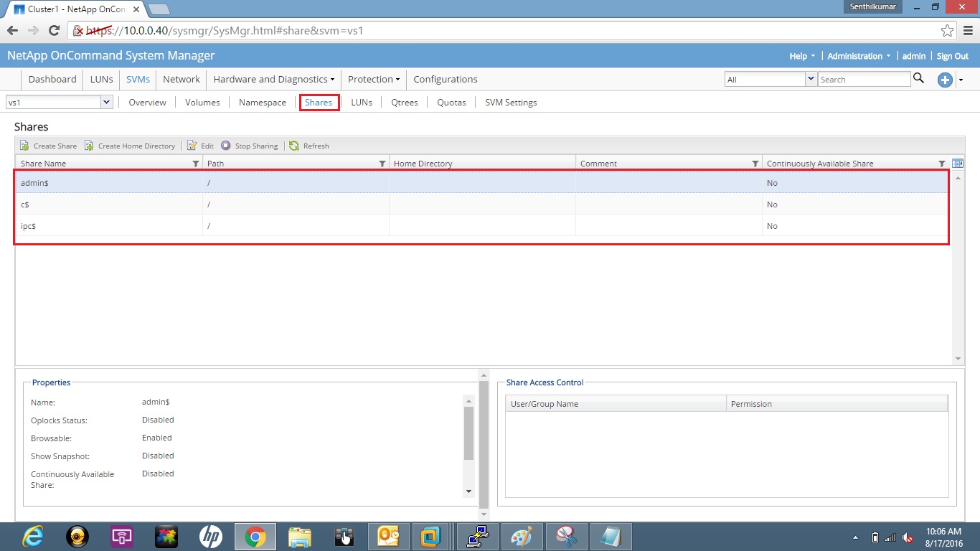The image size is (980, 551).
Task: Switch to the Volumes tab
Action: (x=202, y=102)
